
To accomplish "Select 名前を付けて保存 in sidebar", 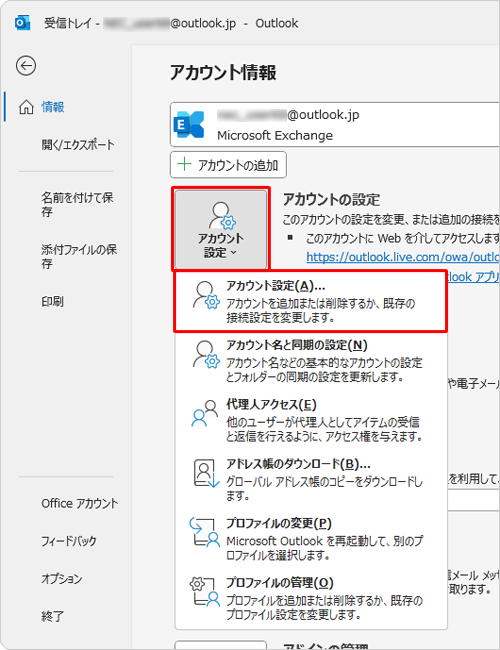I will (x=77, y=204).
